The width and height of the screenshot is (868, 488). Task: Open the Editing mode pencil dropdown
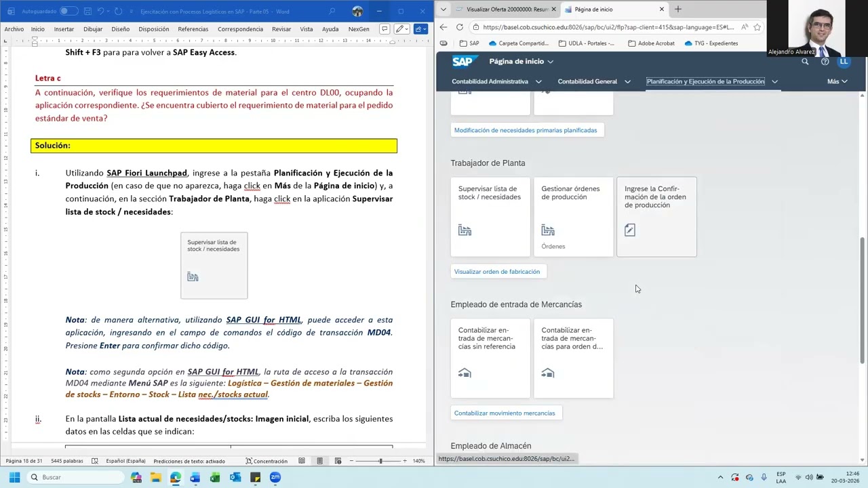[x=403, y=29]
